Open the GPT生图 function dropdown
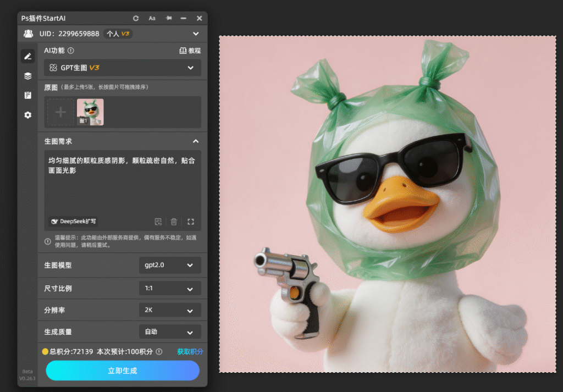Screen dimensions: 563x392 coord(123,68)
